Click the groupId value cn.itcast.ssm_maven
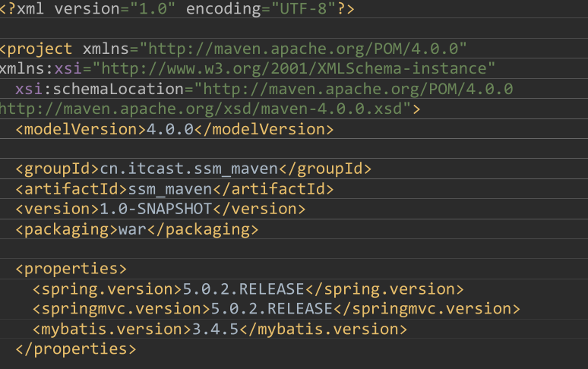Image resolution: width=588 pixels, height=369 pixels. coord(189,169)
